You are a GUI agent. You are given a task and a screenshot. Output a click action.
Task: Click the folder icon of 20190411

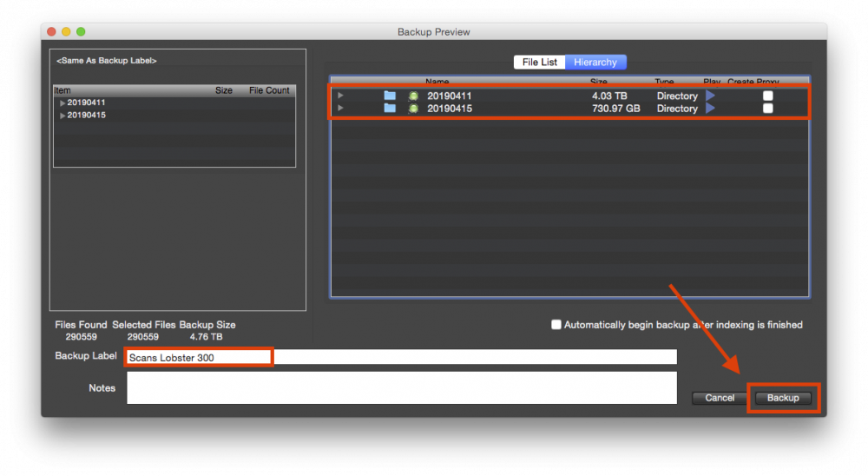(x=390, y=96)
